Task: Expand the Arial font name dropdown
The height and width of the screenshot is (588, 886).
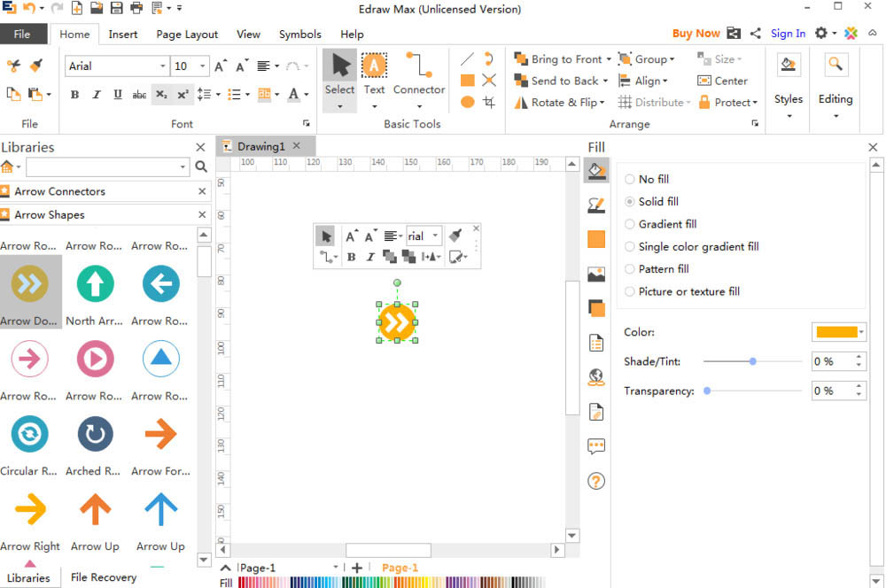Action: pyautogui.click(x=162, y=66)
